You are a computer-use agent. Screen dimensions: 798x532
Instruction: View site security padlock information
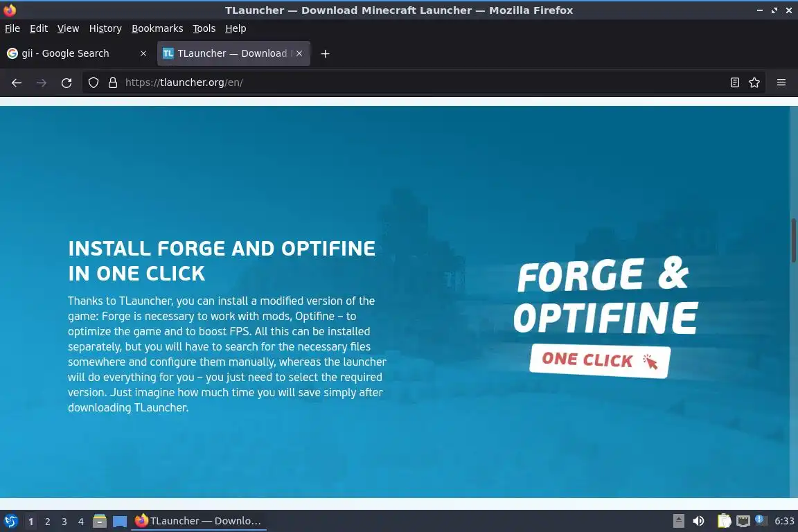point(112,82)
